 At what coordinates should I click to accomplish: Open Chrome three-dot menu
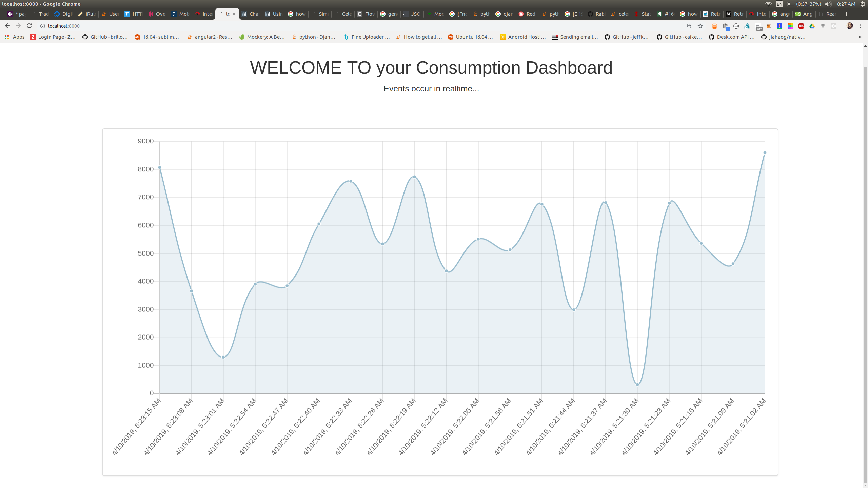[861, 26]
